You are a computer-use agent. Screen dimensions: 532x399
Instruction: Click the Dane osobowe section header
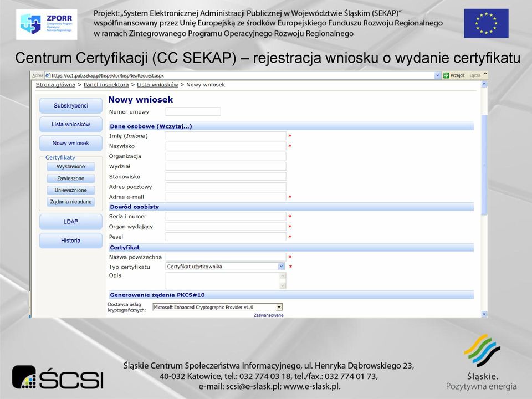click(x=291, y=126)
